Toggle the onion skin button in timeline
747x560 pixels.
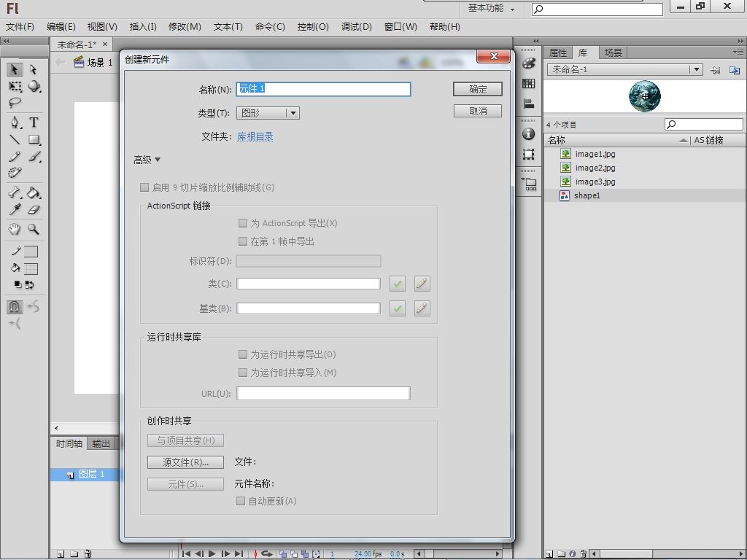(284, 554)
